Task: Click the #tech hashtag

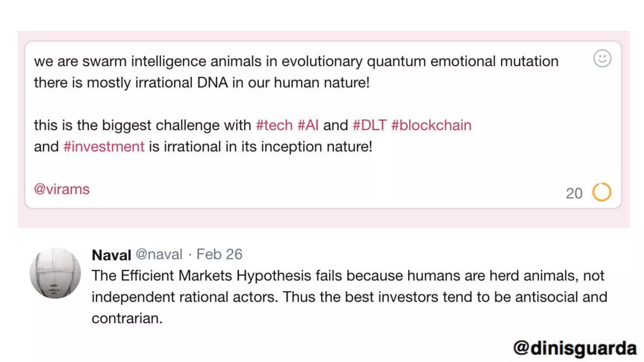Action: (274, 125)
